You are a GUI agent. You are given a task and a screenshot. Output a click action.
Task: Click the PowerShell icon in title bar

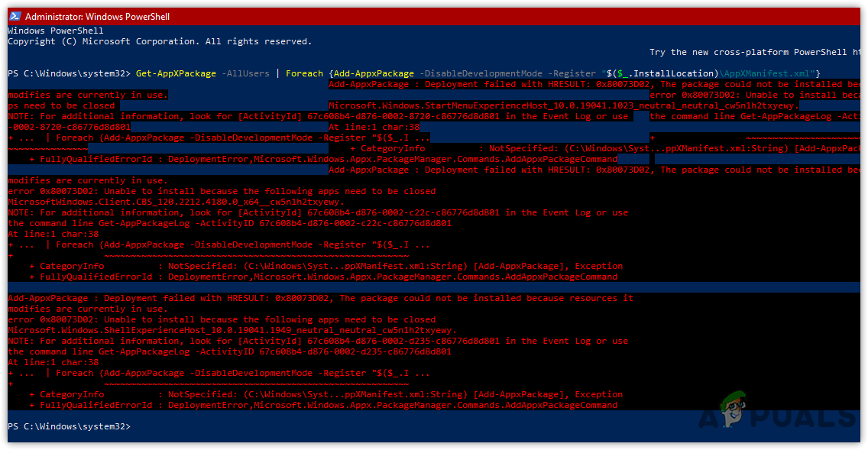tap(15, 16)
